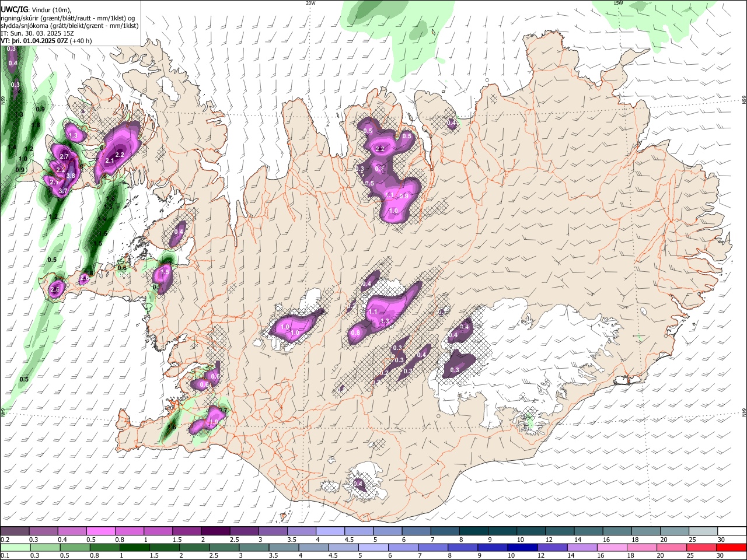The image size is (747, 560).
Task: Click the pink 16 swatch in the rain legend
Action: pyautogui.click(x=611, y=548)
